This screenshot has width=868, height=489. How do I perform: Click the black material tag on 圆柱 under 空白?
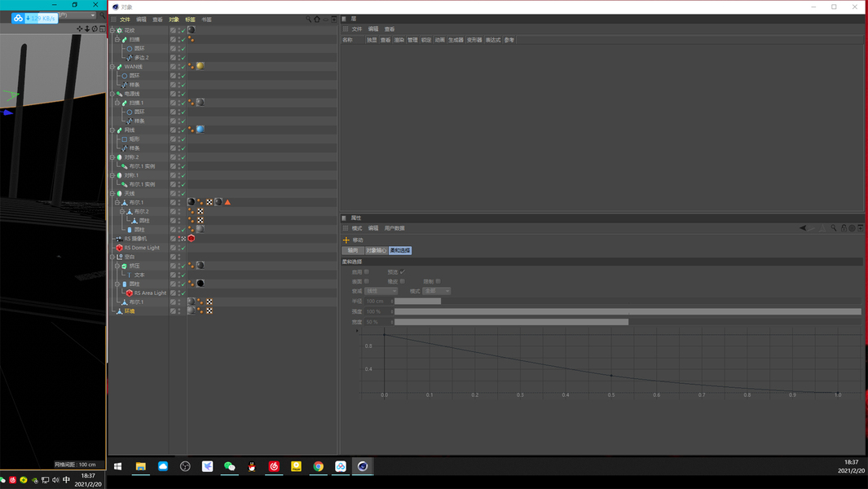(x=200, y=284)
